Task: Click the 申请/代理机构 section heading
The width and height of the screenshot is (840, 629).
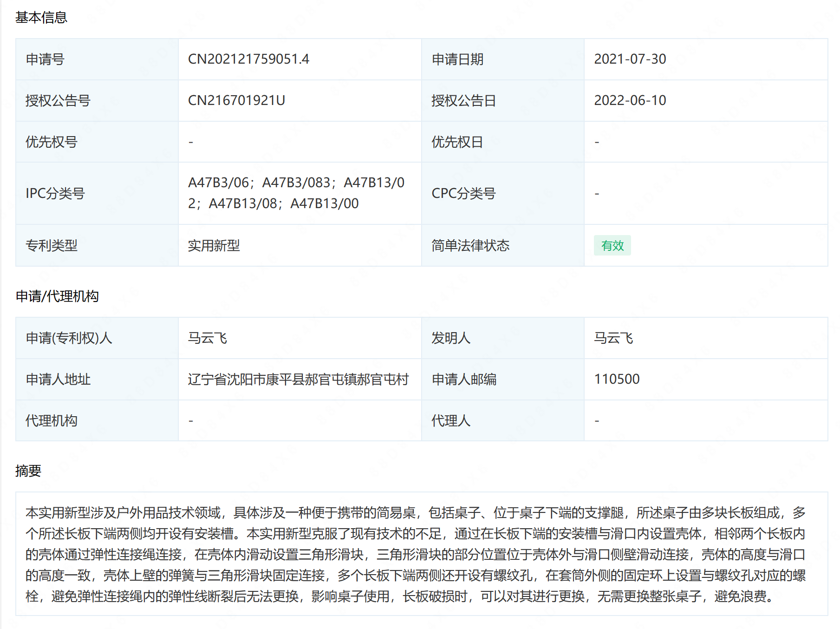Action: click(x=57, y=296)
